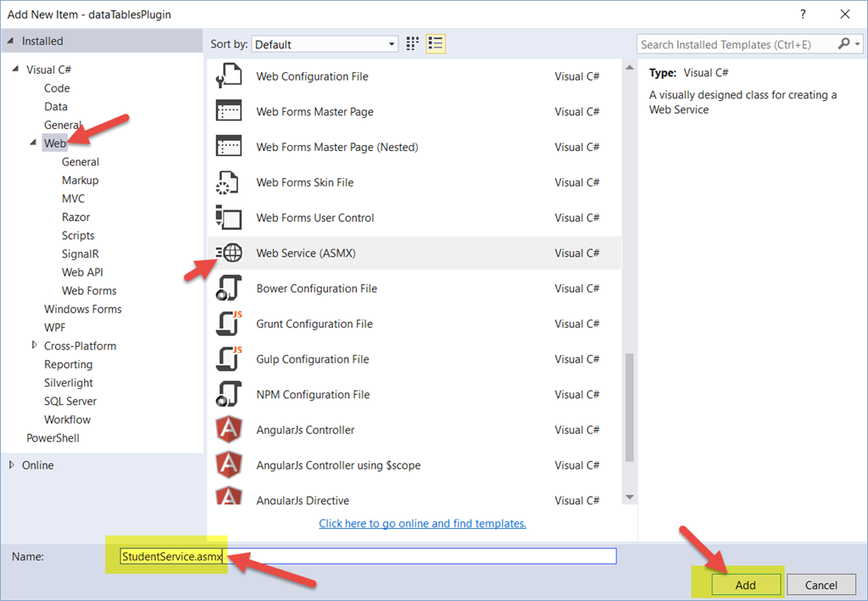Image resolution: width=868 pixels, height=601 pixels.
Task: Open the help question mark
Action: 803,14
